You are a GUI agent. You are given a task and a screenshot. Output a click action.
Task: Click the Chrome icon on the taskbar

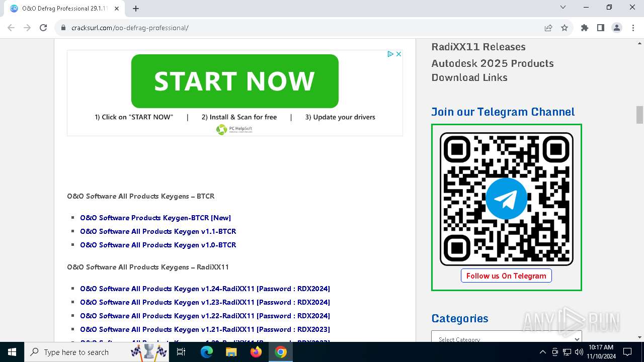(281, 352)
